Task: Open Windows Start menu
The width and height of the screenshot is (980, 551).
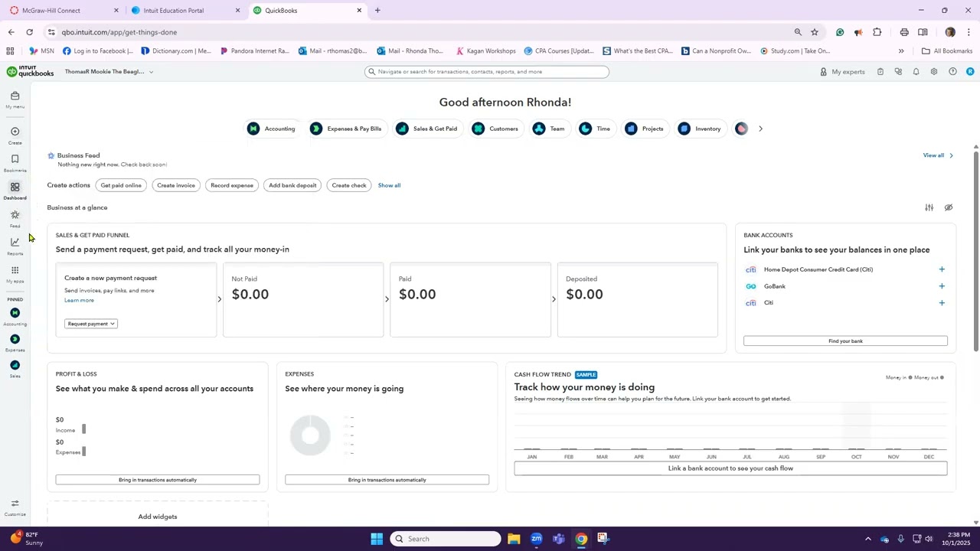Action: pyautogui.click(x=377, y=539)
